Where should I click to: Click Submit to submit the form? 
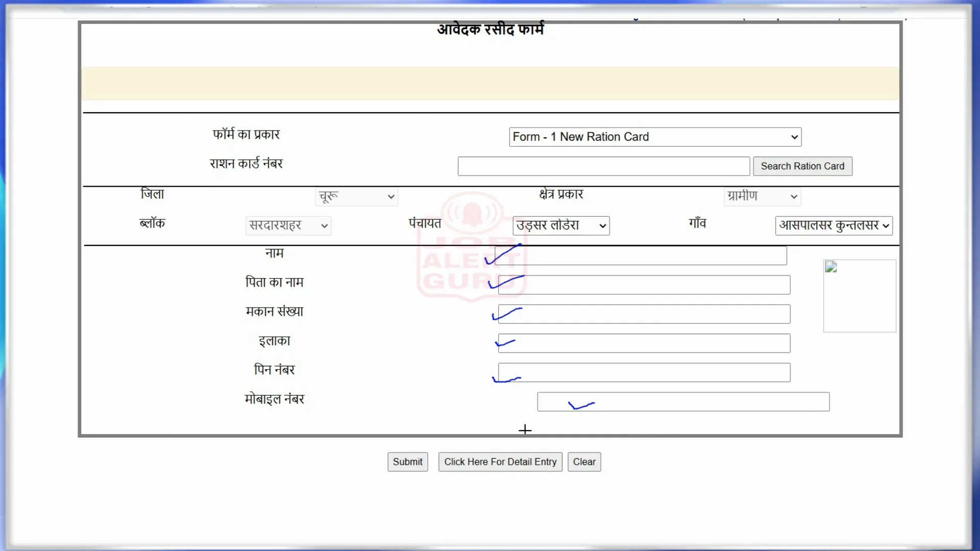[x=407, y=462]
